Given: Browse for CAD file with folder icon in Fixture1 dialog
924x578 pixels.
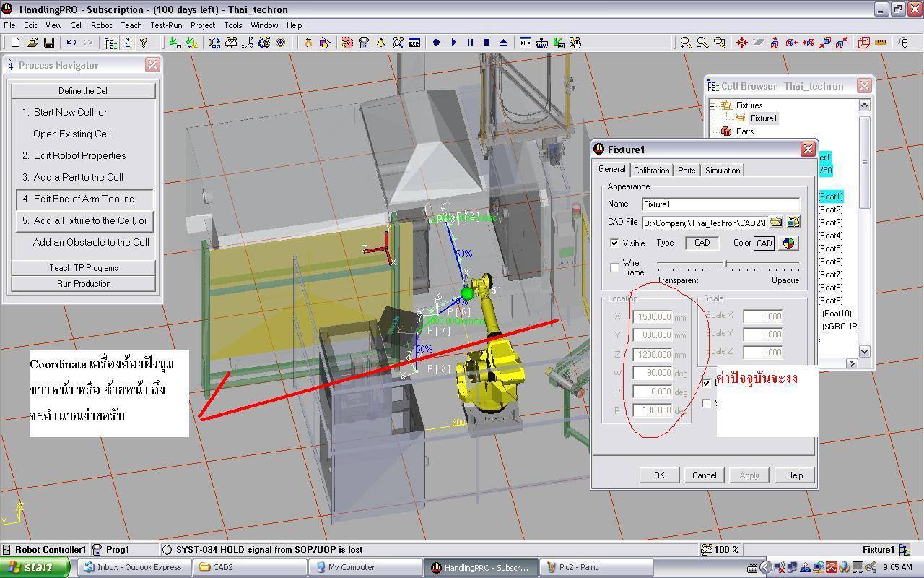Looking at the screenshot, I should pyautogui.click(x=776, y=222).
